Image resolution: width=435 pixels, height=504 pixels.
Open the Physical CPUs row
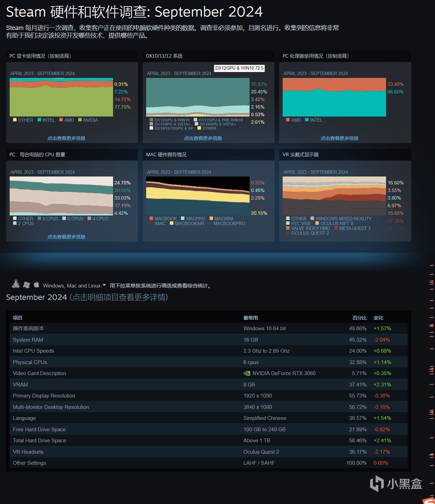209,362
